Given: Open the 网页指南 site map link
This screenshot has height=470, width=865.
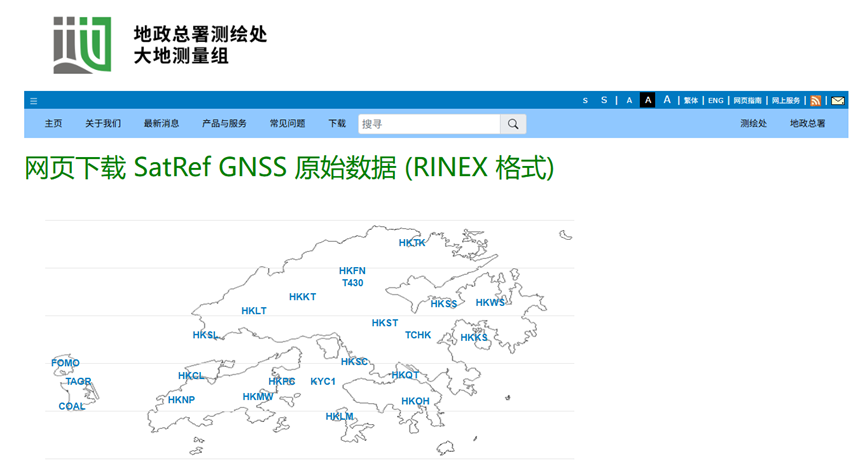Looking at the screenshot, I should [x=747, y=101].
